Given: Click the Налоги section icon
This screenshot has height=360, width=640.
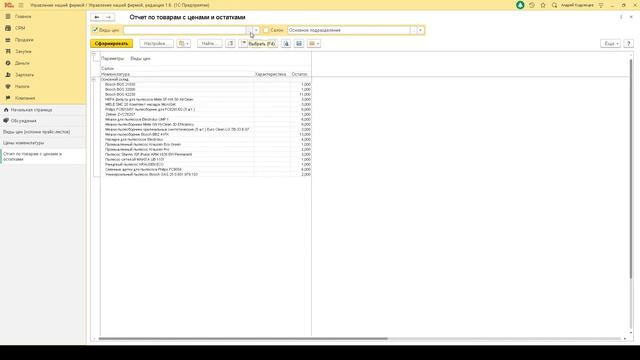Looking at the screenshot, I should (x=8, y=87).
